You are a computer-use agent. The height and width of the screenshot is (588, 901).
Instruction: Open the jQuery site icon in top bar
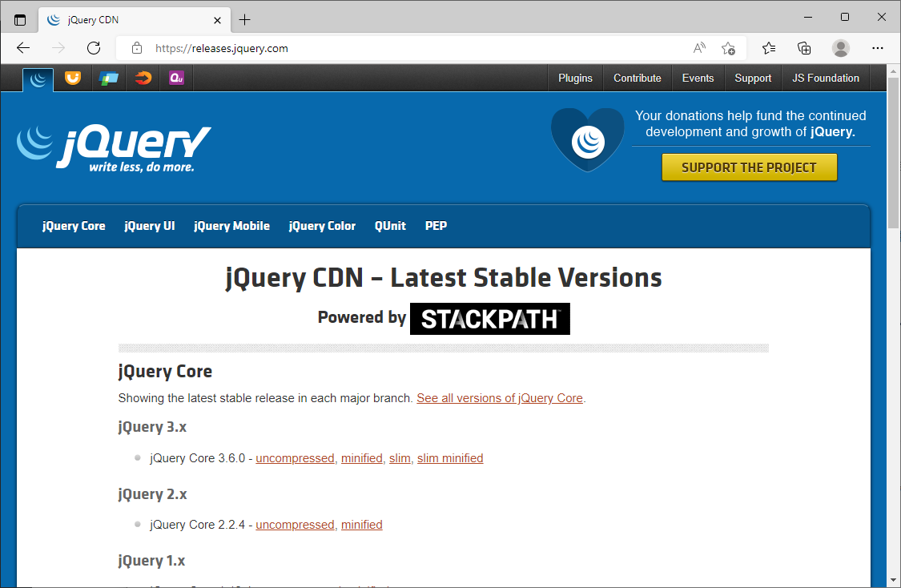tap(38, 79)
